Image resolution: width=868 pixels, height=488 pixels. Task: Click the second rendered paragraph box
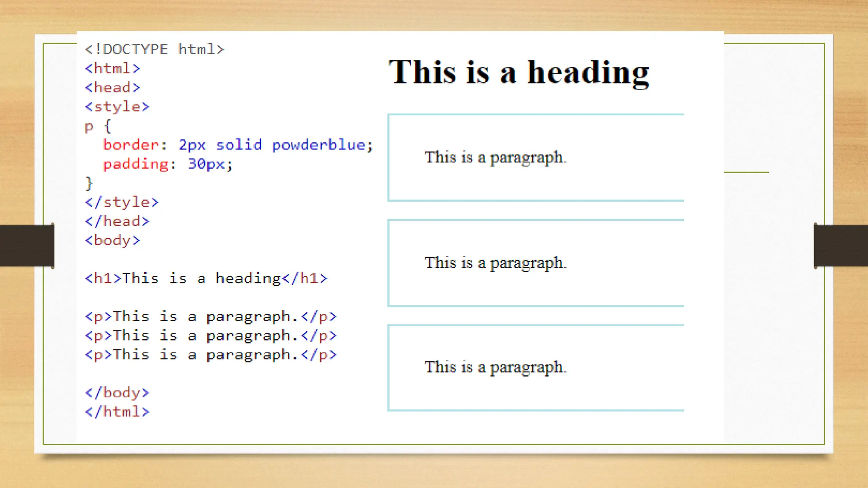coord(536,263)
